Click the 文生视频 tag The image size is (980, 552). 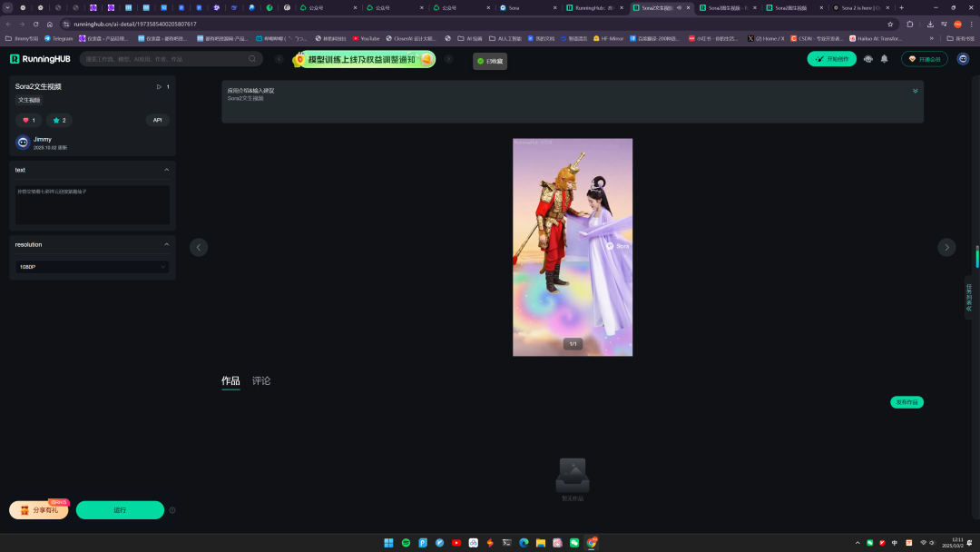[29, 100]
